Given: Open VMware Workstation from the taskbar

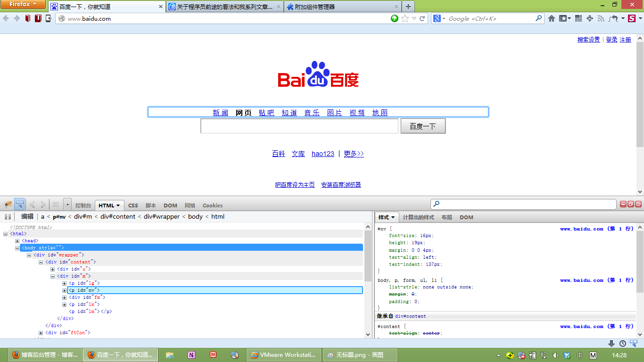Looking at the screenshot, I should click(284, 355).
